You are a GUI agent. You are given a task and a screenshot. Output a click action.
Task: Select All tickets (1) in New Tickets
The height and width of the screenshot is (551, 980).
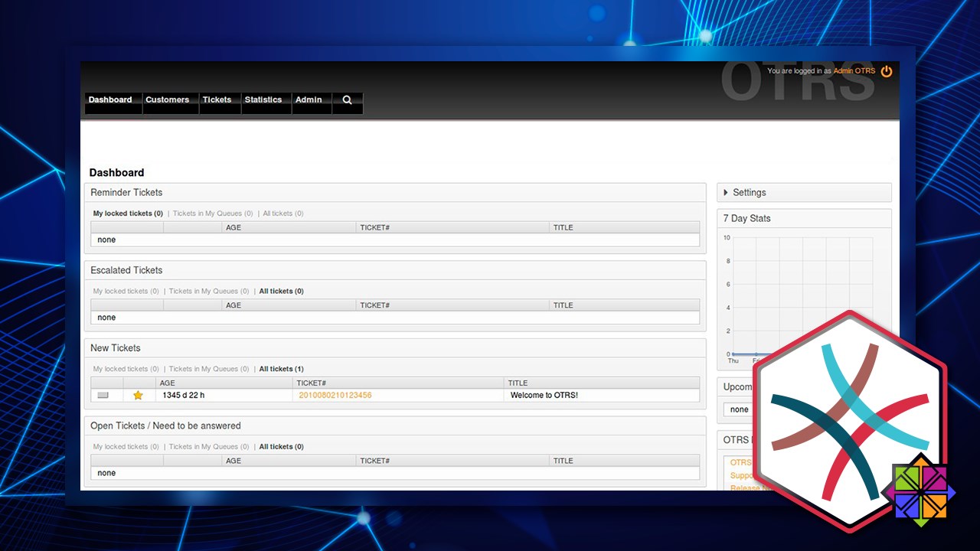point(281,370)
